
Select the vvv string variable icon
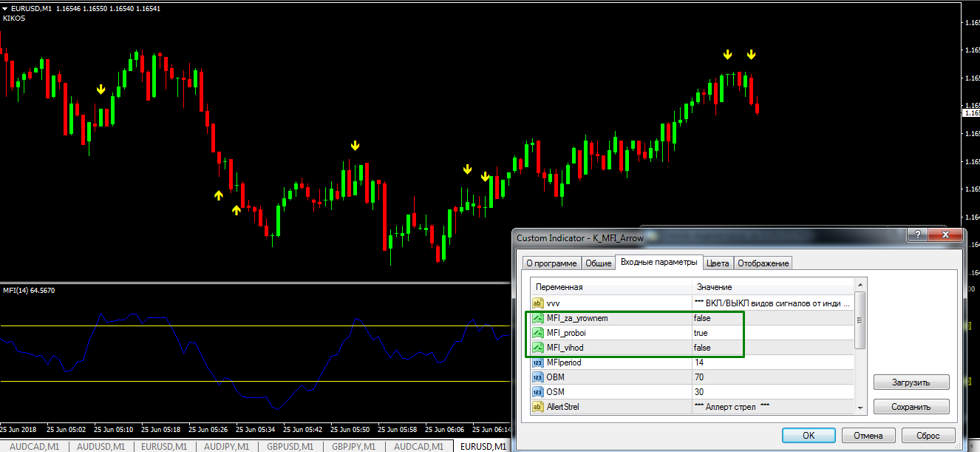537,303
